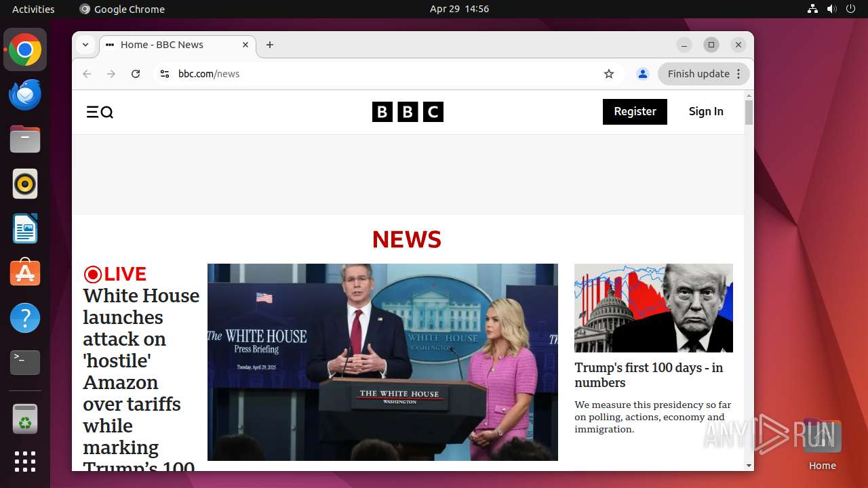Select the Home - BBC News tab
868x488 pixels.
[x=178, y=45]
